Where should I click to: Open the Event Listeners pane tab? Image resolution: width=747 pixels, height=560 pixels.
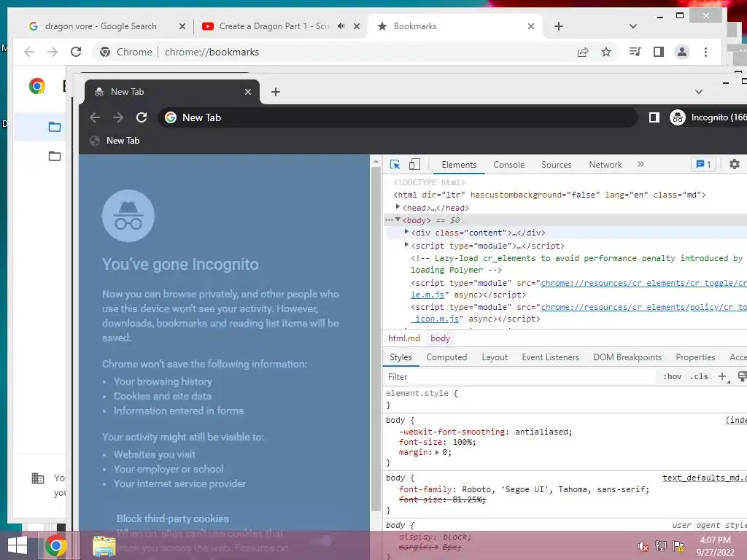click(x=550, y=357)
